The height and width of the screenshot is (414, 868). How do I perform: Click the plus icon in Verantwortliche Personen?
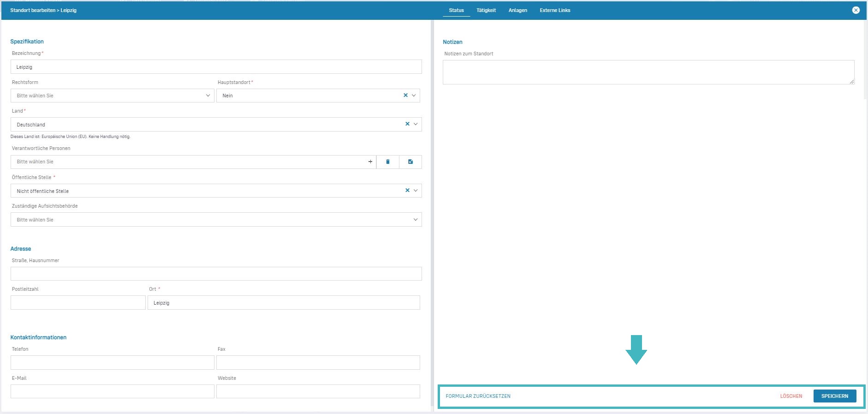pos(370,162)
